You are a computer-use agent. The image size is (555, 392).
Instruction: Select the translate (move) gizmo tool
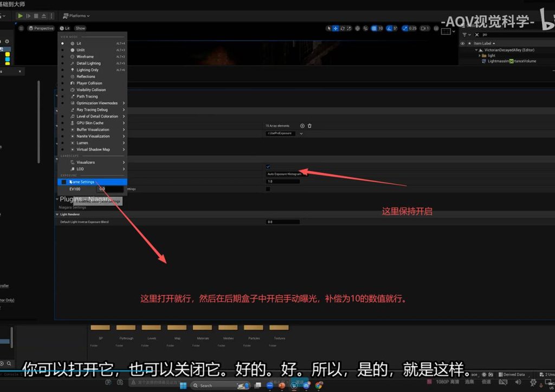pos(335,28)
